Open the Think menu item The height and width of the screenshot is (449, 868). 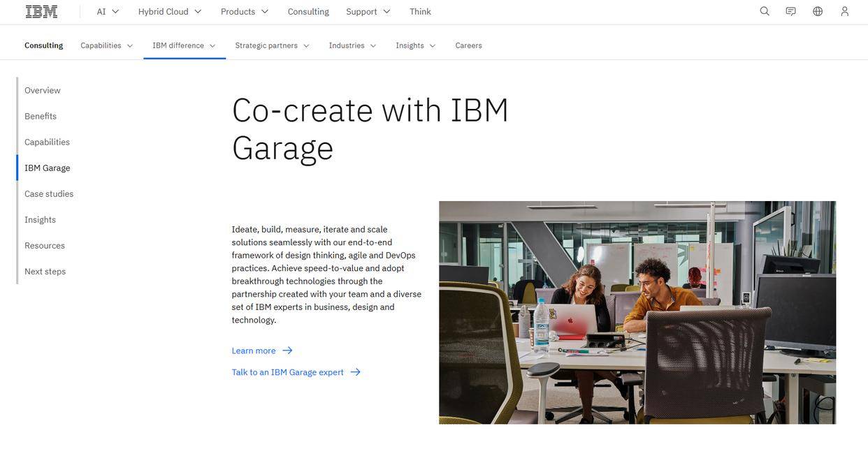(420, 11)
